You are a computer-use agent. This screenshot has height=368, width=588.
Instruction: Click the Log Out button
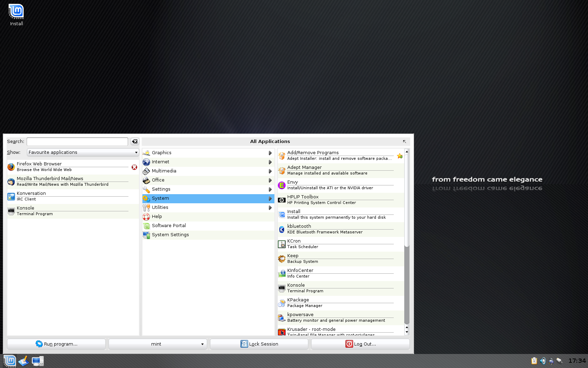(360, 344)
